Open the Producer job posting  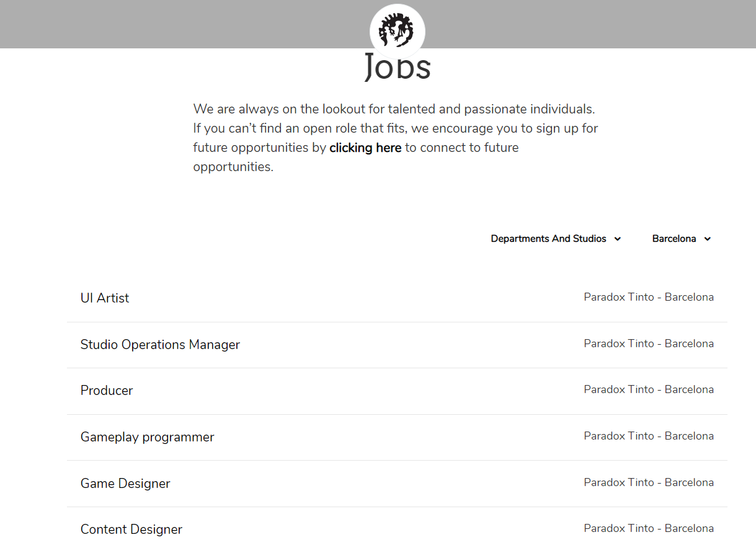click(107, 391)
